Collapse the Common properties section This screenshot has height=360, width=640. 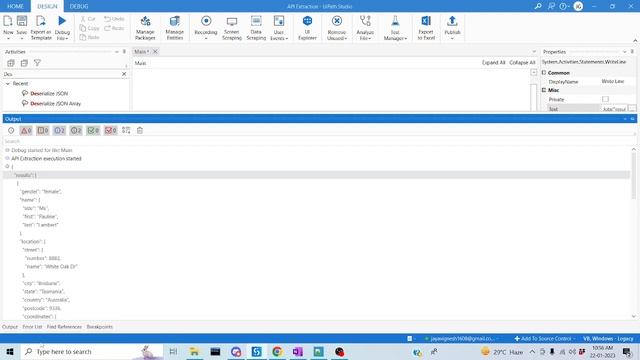coord(544,73)
